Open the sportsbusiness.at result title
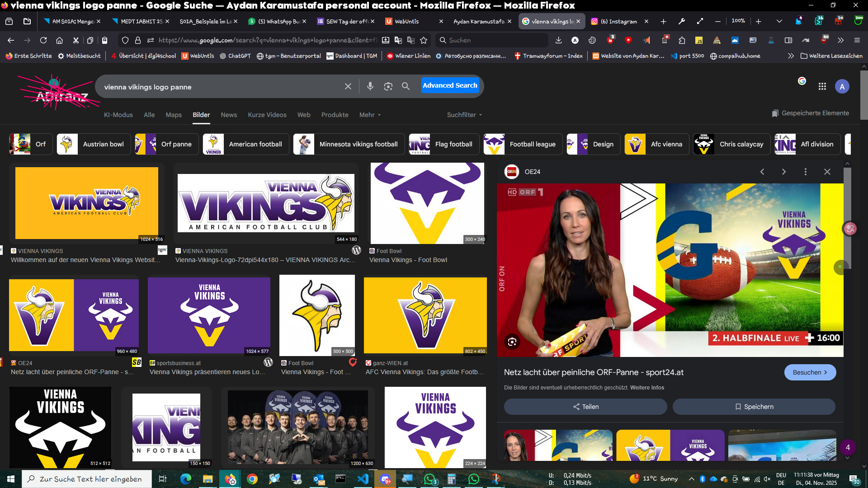The height and width of the screenshot is (488, 868). [x=208, y=372]
